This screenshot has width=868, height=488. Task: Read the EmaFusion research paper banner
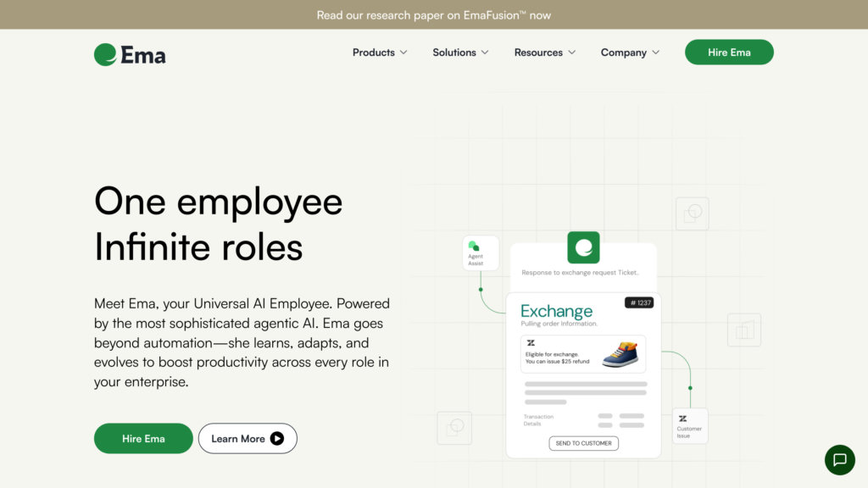coord(434,15)
